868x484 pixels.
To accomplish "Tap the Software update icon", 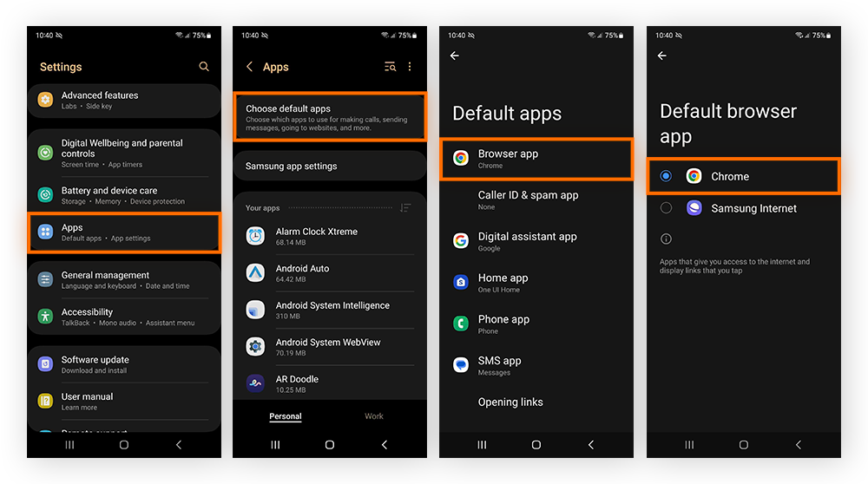I will 45,364.
